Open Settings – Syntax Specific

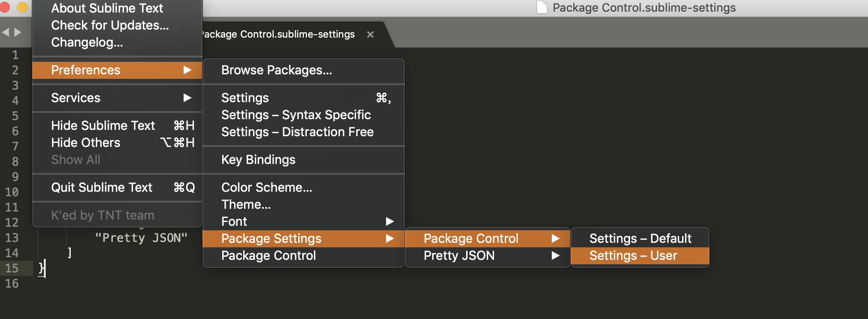[304, 115]
